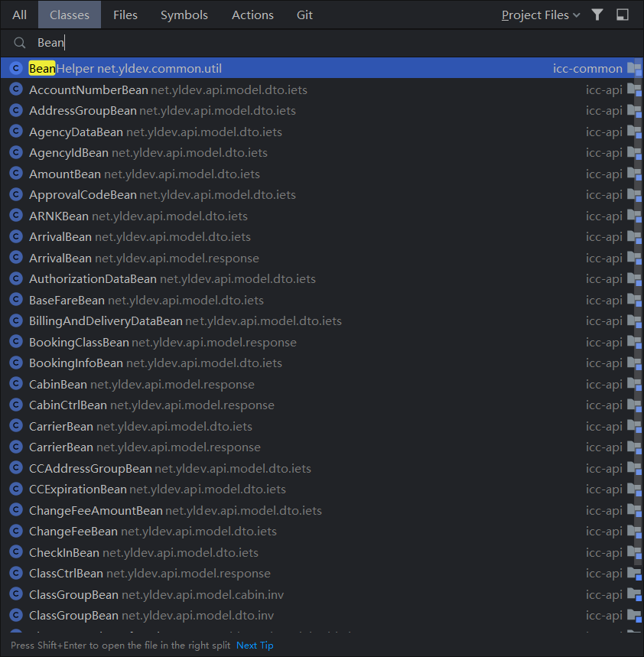This screenshot has width=644, height=657.
Task: Open AgencyIdBean class
Action: click(322, 153)
